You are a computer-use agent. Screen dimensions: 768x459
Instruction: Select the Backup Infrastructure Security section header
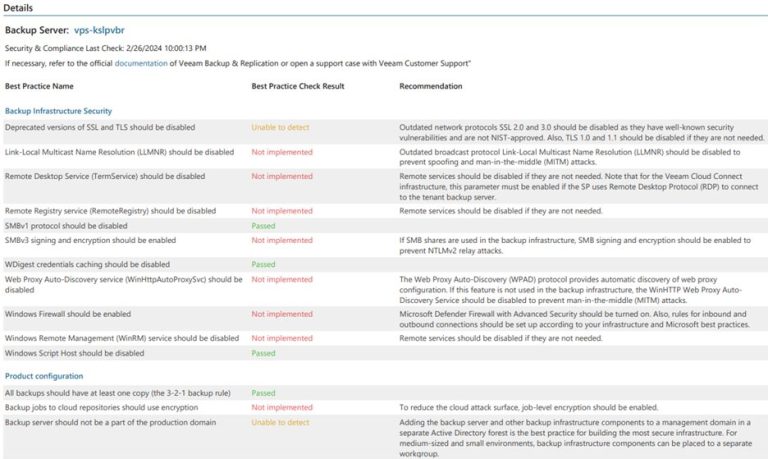coord(58,111)
